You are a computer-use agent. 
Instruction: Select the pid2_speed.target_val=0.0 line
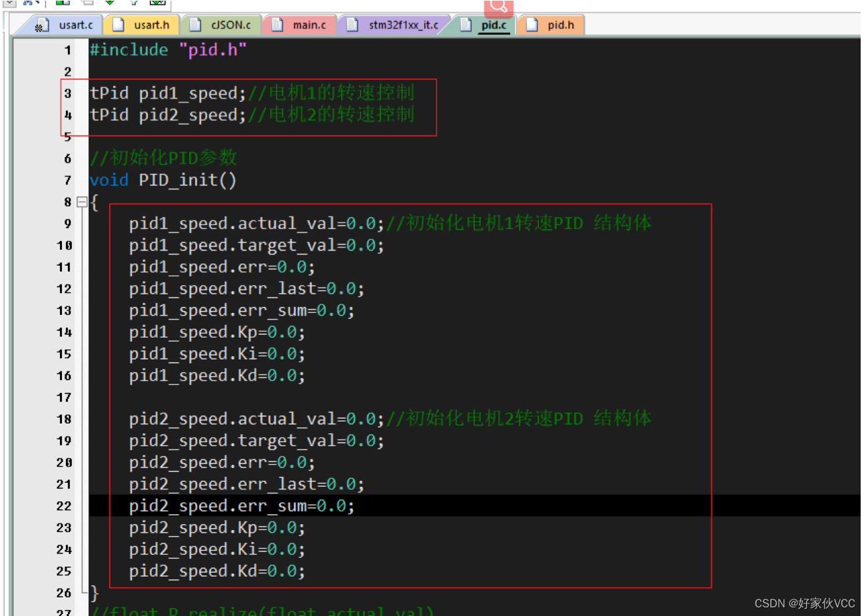click(256, 441)
